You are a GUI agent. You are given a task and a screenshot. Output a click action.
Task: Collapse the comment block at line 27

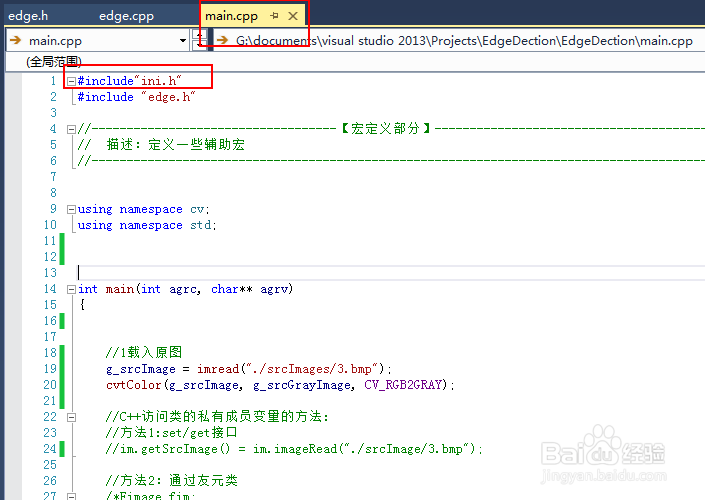click(71, 496)
